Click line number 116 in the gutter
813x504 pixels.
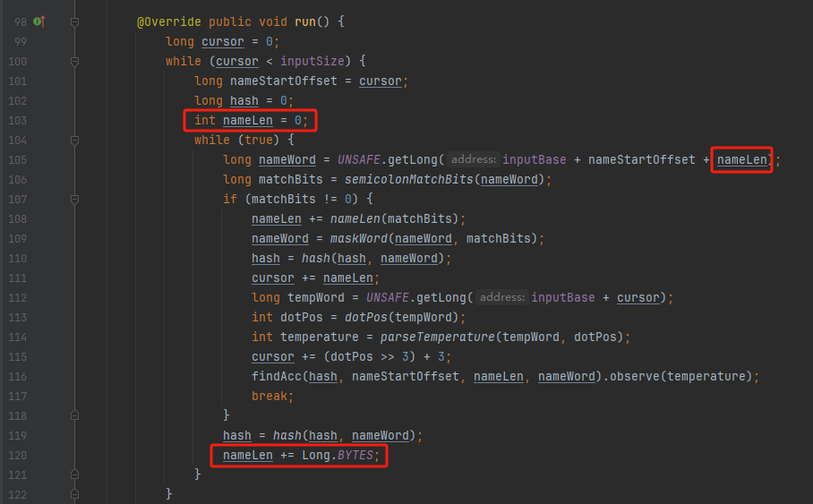17,377
